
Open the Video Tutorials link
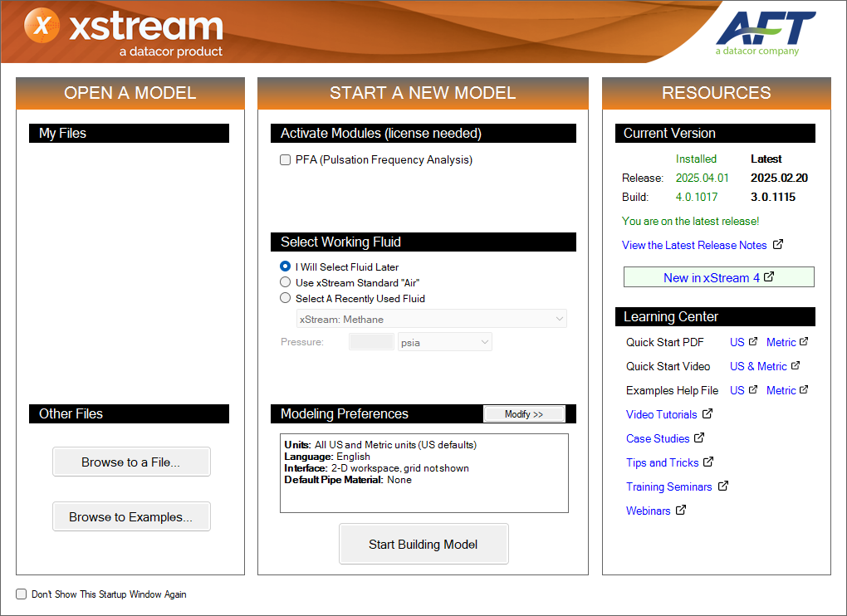[661, 414]
